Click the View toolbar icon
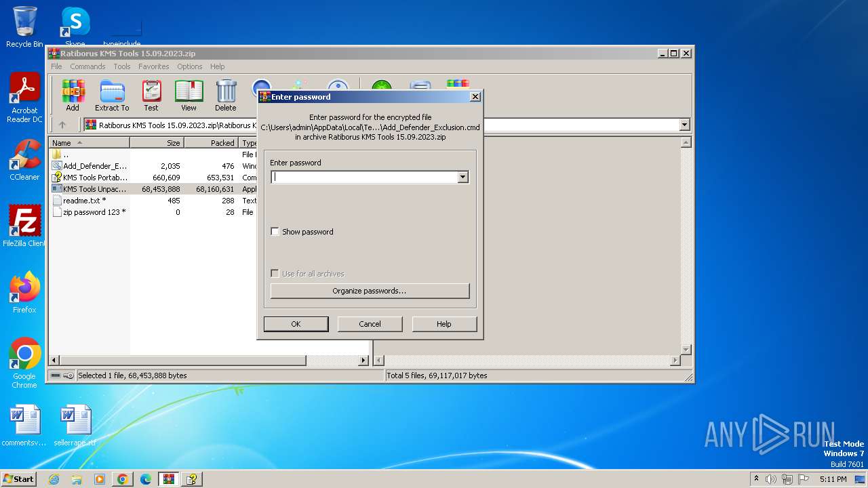Screen dimensions: 868x488 click(x=189, y=96)
